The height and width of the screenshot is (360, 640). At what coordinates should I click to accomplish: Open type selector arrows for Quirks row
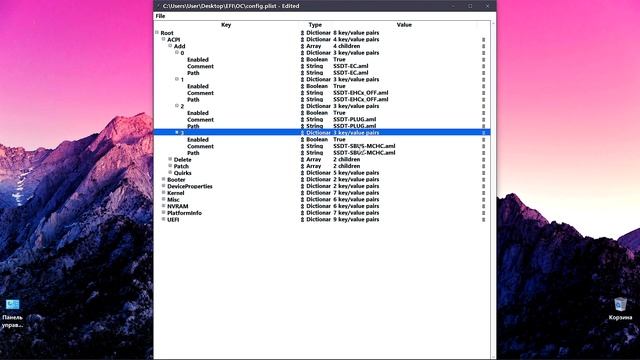coord(302,173)
